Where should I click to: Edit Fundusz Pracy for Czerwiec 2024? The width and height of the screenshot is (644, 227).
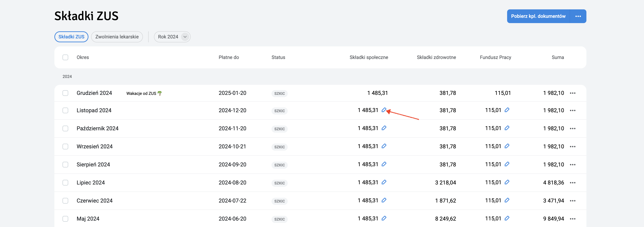[507, 200]
